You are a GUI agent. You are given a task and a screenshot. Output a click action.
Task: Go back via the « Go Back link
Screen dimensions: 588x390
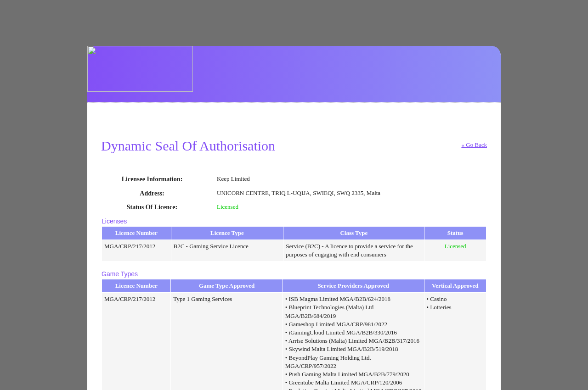pos(474,145)
